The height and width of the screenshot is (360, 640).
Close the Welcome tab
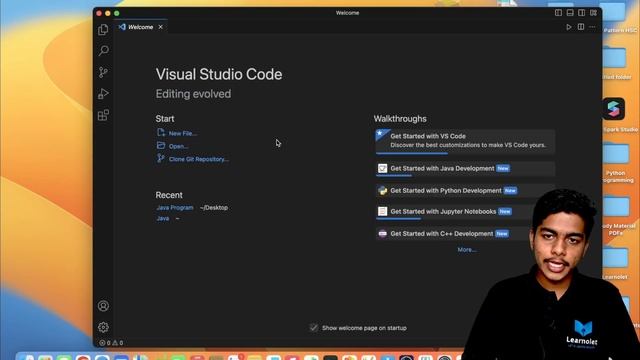pos(160,27)
